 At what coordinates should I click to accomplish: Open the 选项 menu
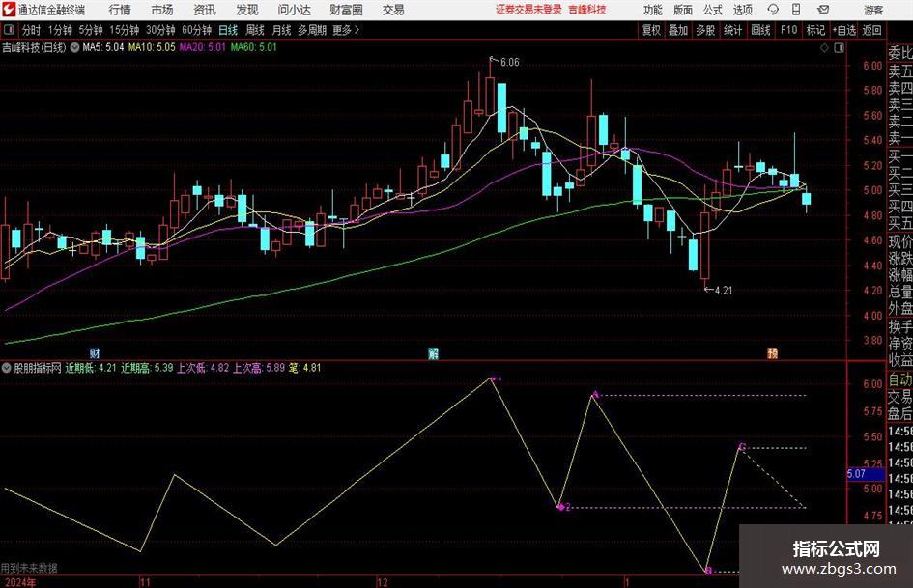pos(742,10)
